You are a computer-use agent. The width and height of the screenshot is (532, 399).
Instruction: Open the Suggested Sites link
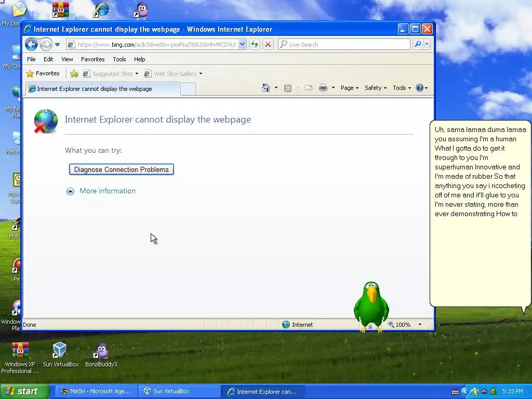(111, 74)
